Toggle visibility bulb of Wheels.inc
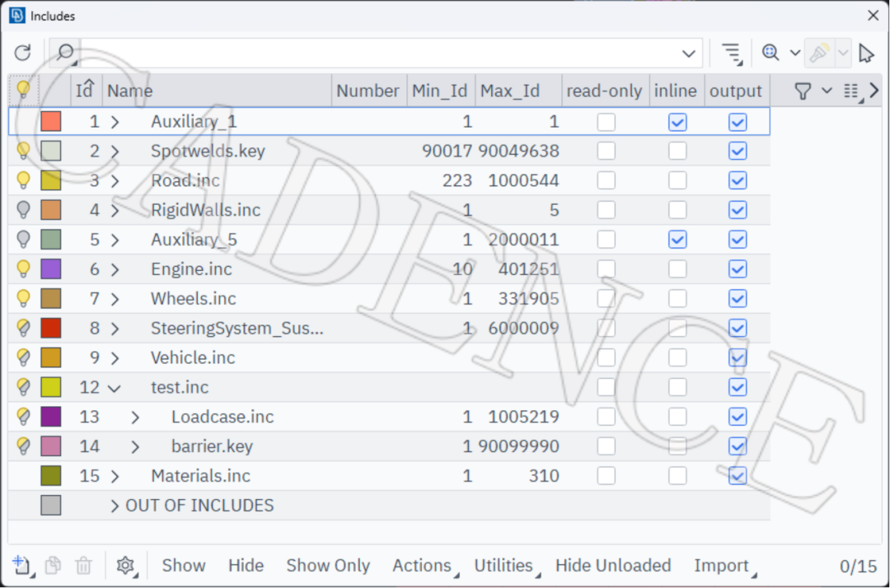Image resolution: width=890 pixels, height=588 pixels. (23, 298)
